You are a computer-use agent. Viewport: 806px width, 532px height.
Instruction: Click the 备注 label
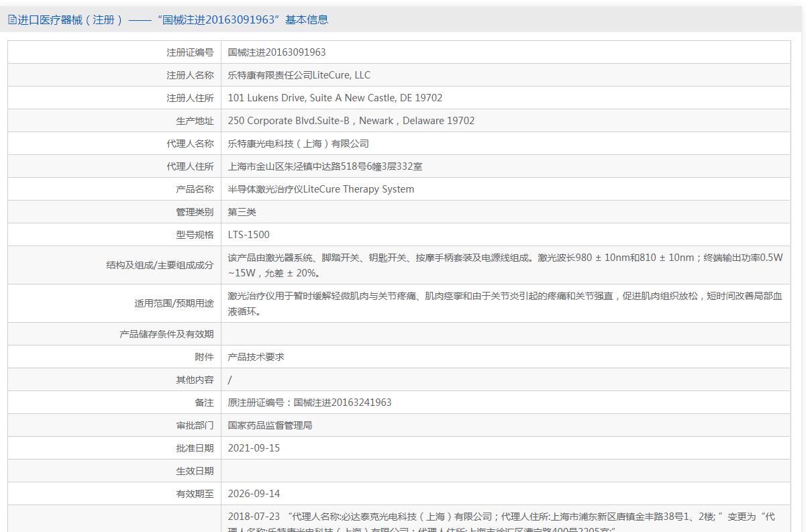click(204, 403)
